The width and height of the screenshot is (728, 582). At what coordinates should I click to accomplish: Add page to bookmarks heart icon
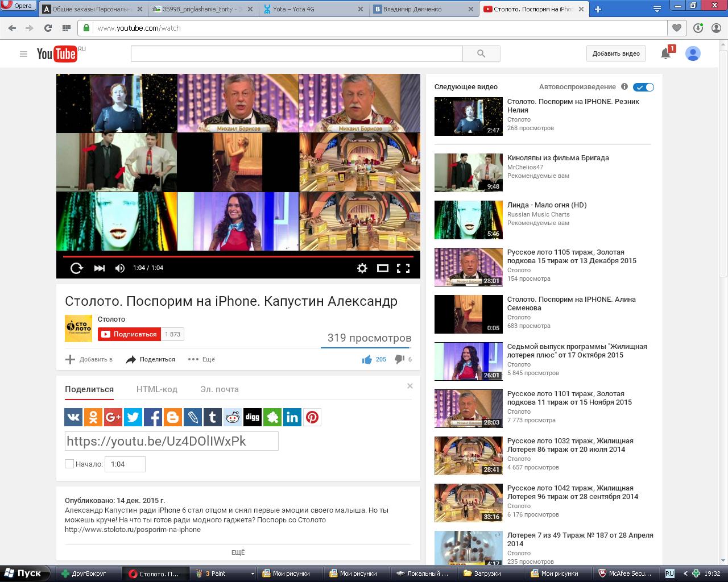tap(677, 28)
